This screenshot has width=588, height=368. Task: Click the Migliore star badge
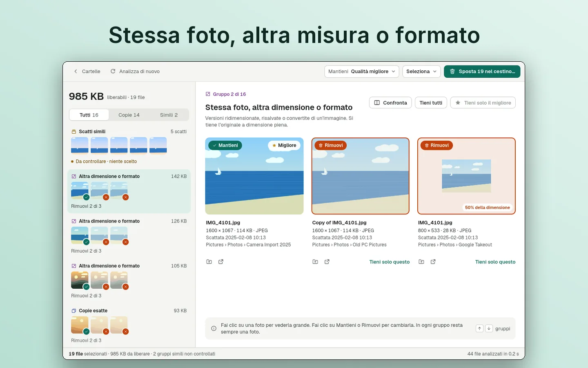[x=284, y=145]
